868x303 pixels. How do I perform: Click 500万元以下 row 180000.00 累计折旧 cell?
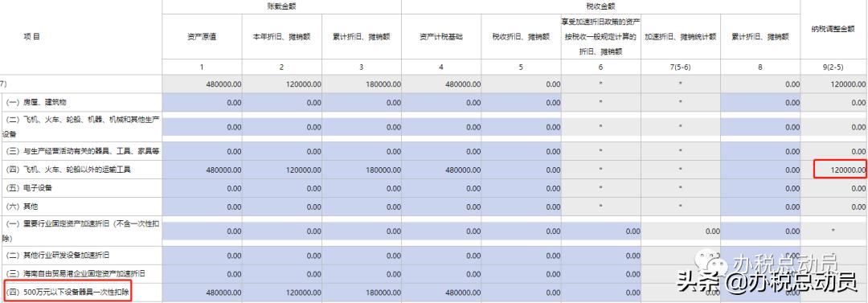coord(362,292)
